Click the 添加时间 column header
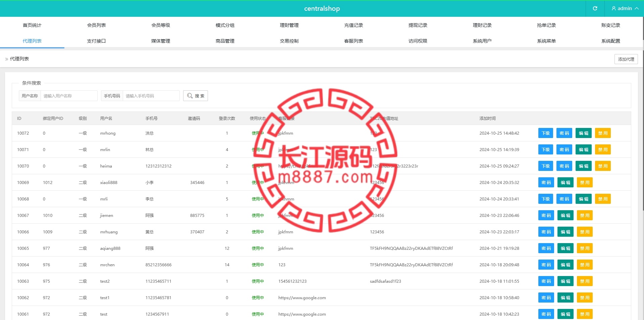The height and width of the screenshot is (320, 644). pos(487,119)
